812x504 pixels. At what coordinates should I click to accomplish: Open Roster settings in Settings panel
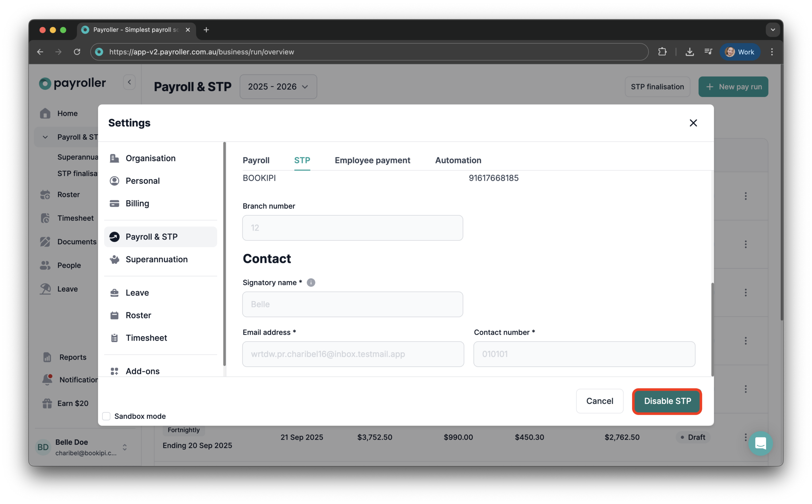[x=160, y=316]
